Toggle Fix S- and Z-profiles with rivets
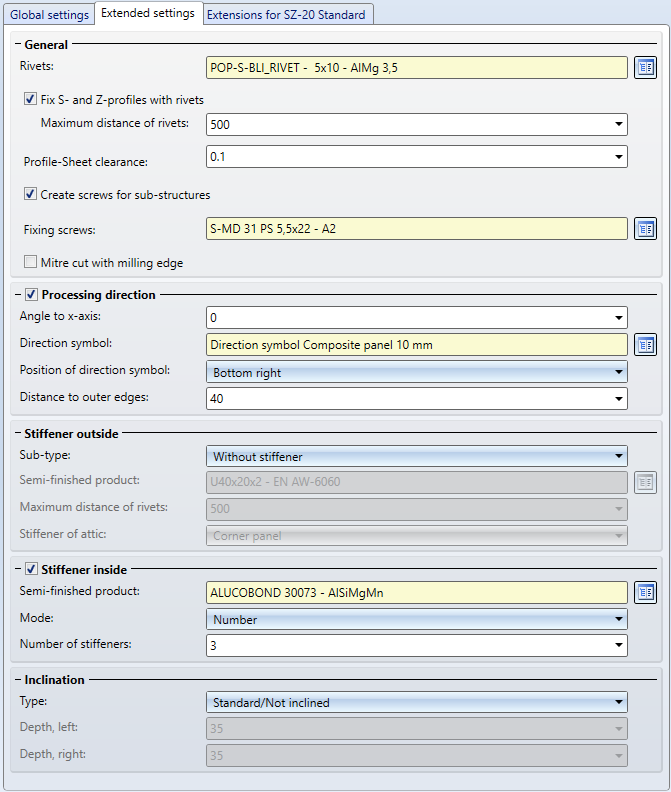 coord(30,100)
